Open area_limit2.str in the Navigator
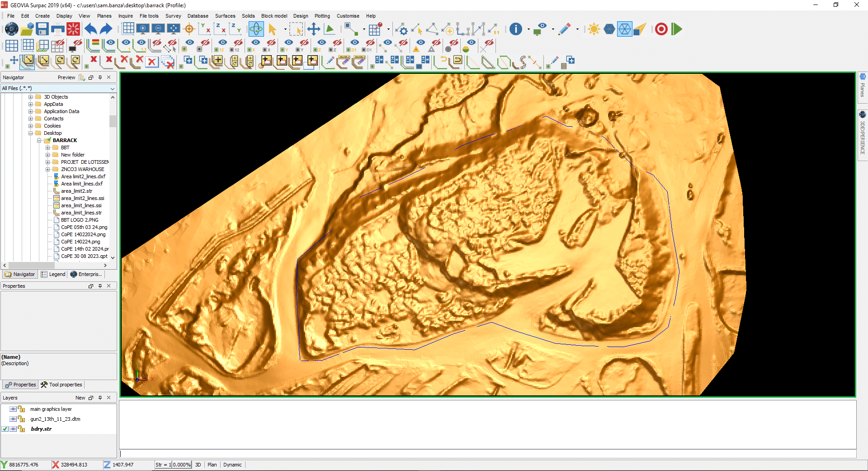 tap(76, 191)
